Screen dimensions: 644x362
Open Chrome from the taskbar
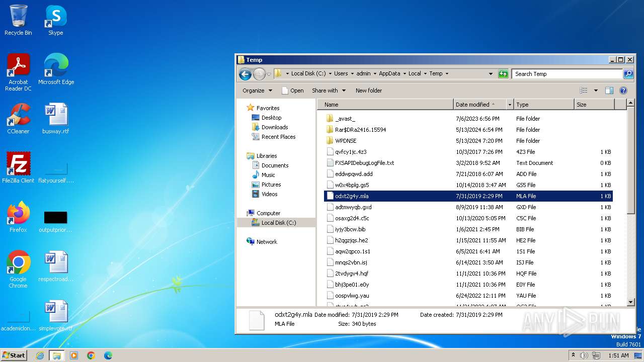(91, 355)
